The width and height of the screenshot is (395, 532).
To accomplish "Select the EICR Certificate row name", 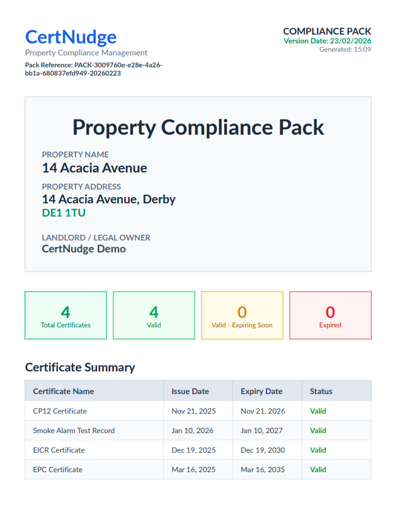I will (59, 450).
